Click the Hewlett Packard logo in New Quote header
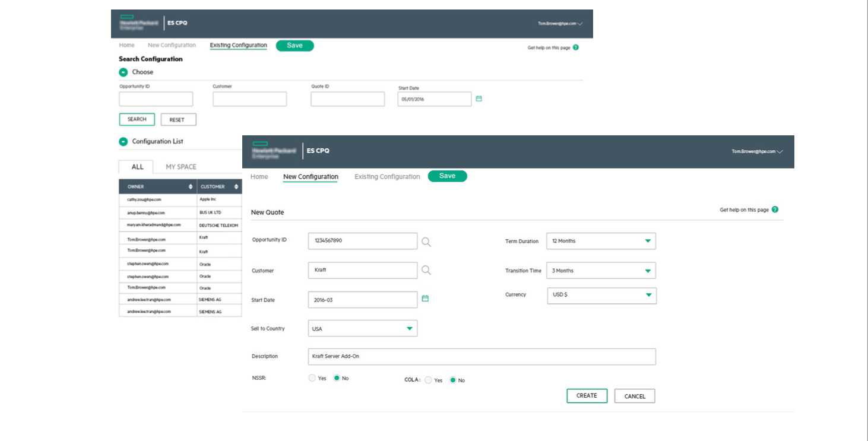 (274, 151)
